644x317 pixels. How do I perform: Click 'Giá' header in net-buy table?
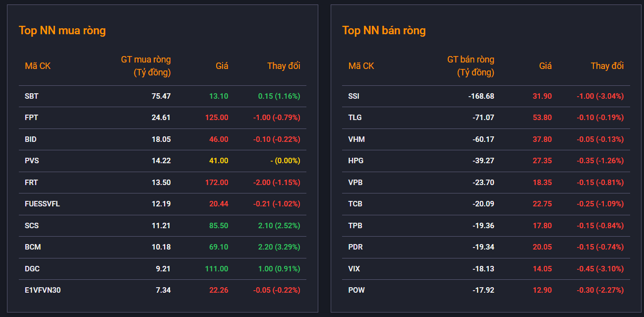point(222,66)
